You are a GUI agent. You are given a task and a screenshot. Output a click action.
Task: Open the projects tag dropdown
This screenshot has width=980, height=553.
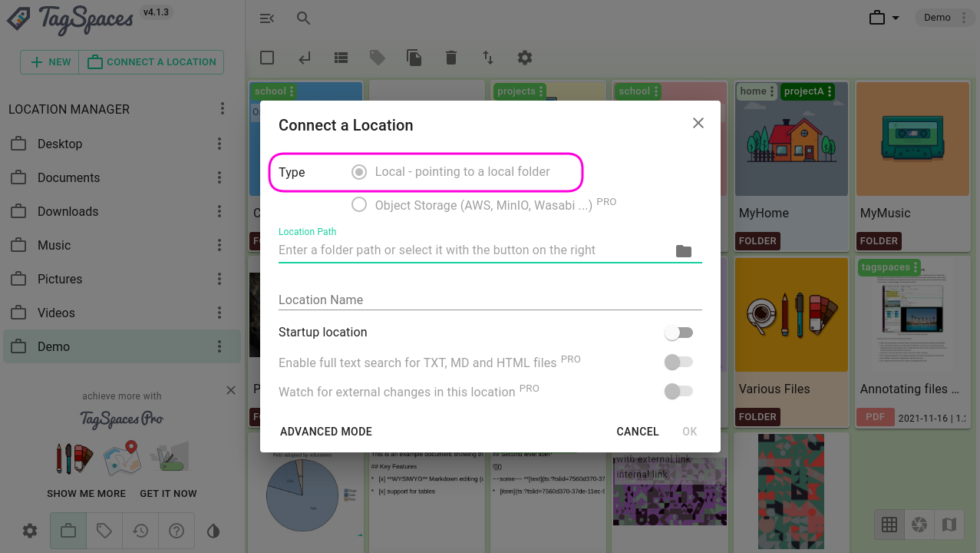(x=542, y=91)
